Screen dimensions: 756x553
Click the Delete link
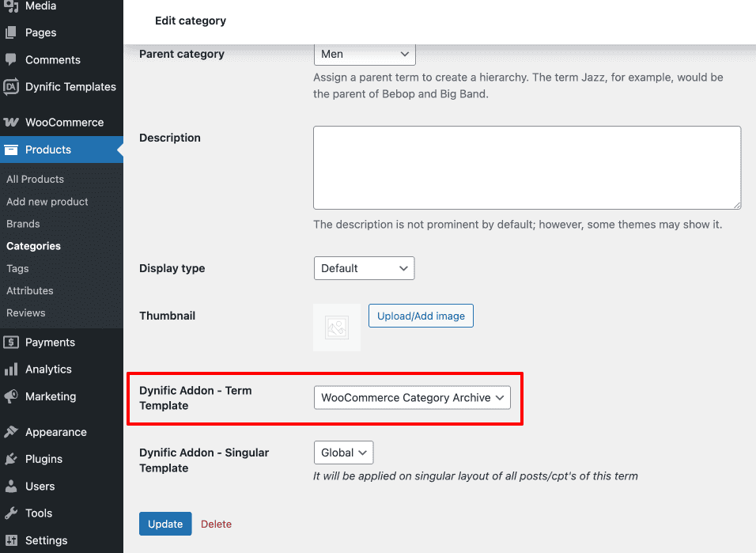pos(216,524)
